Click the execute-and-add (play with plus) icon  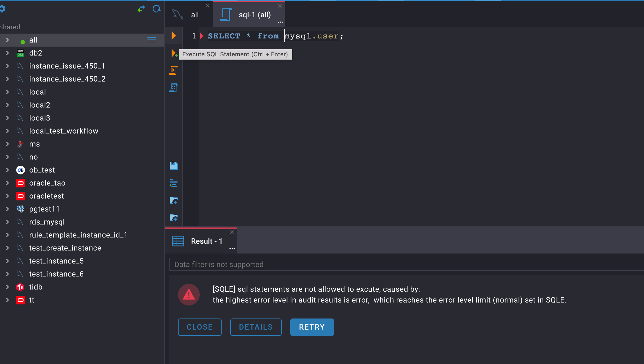coord(174,53)
